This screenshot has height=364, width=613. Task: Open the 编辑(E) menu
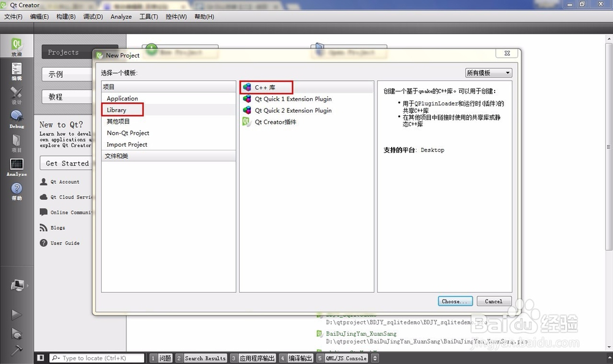[39, 17]
